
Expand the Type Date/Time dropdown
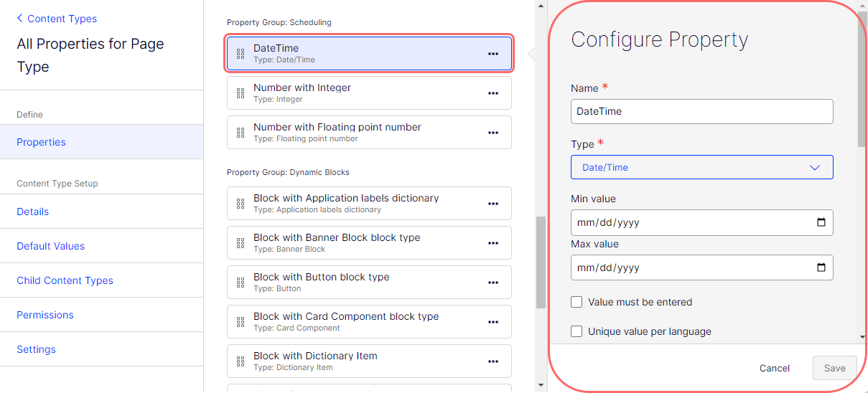pos(702,167)
